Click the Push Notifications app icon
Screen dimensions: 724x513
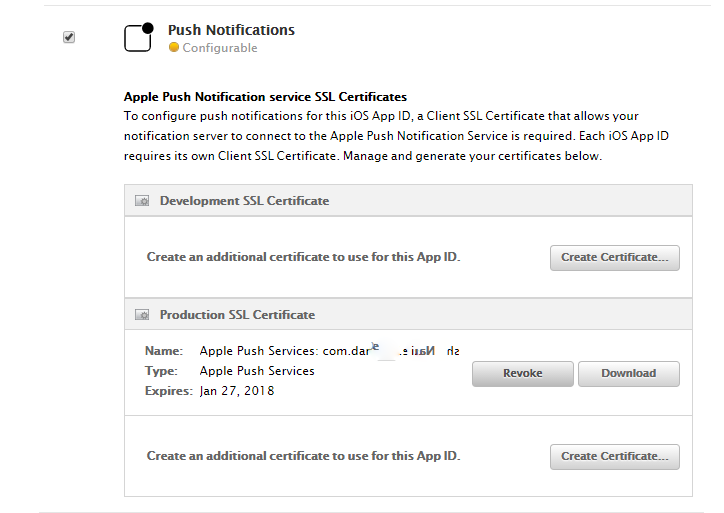[139, 37]
